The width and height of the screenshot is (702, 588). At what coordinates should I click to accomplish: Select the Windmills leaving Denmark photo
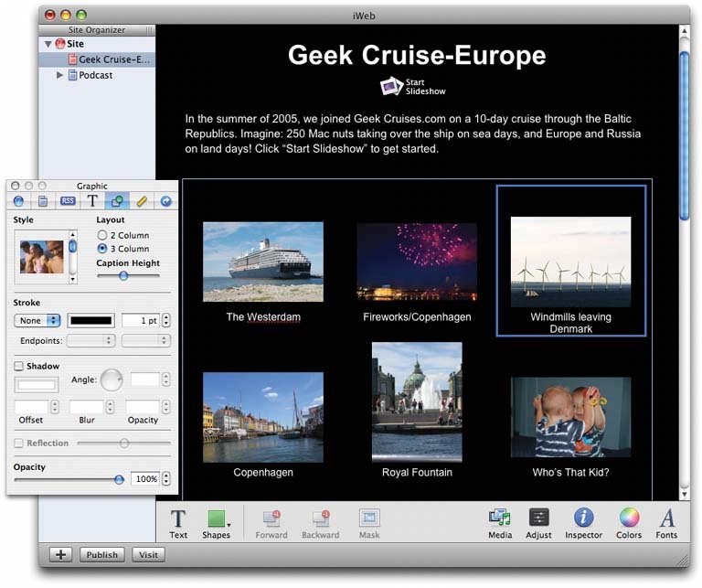click(x=570, y=262)
